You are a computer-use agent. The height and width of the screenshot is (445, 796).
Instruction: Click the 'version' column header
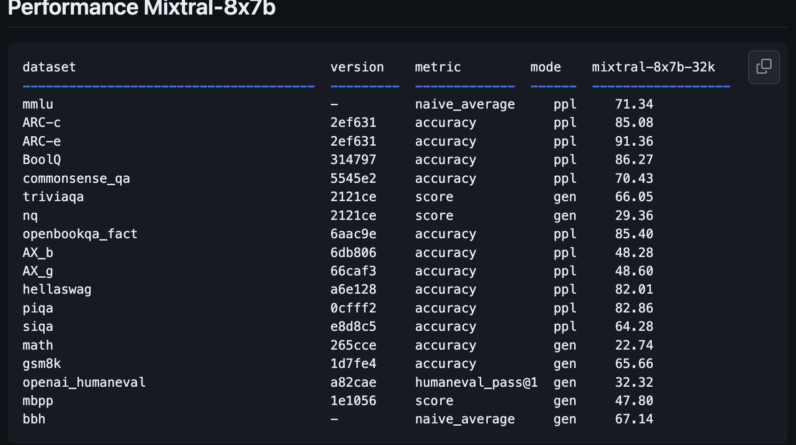357,67
